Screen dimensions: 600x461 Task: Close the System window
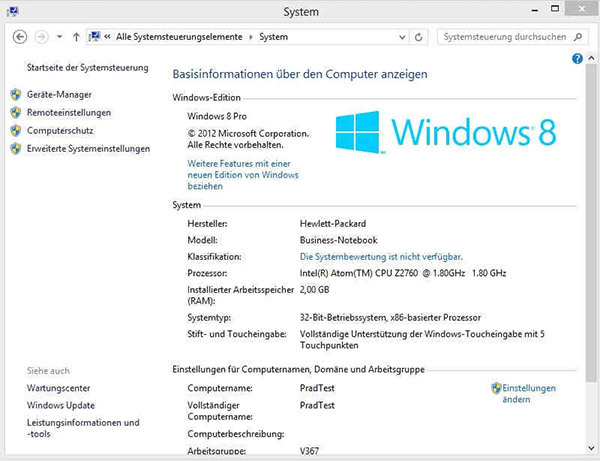pyautogui.click(x=582, y=8)
